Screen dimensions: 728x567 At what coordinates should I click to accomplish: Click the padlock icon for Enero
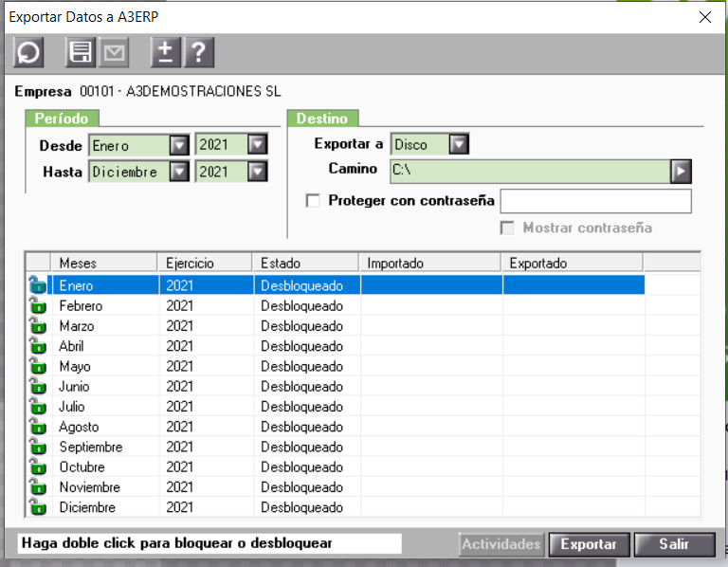pyautogui.click(x=38, y=284)
